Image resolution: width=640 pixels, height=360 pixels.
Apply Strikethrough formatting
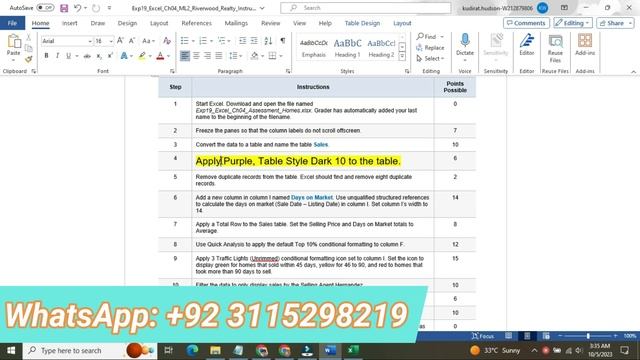(87, 56)
